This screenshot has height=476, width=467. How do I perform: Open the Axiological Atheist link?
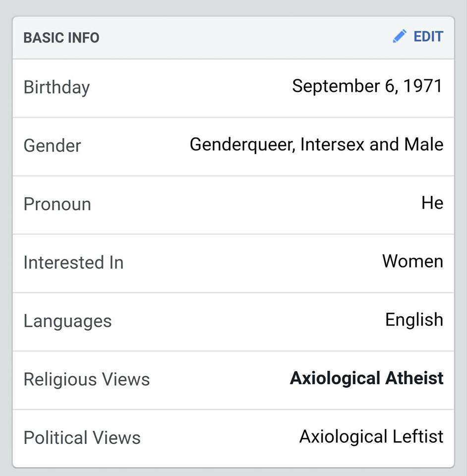click(366, 378)
